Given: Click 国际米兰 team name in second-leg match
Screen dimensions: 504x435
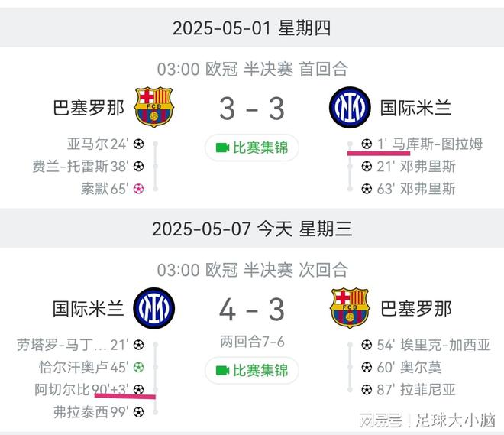Looking at the screenshot, I should (x=88, y=308).
